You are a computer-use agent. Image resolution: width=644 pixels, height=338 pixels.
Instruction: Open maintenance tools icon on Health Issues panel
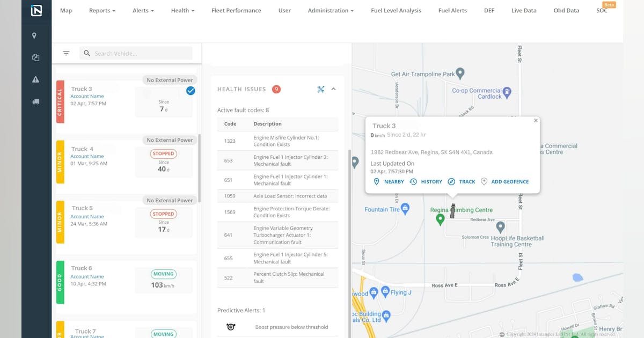click(x=321, y=89)
